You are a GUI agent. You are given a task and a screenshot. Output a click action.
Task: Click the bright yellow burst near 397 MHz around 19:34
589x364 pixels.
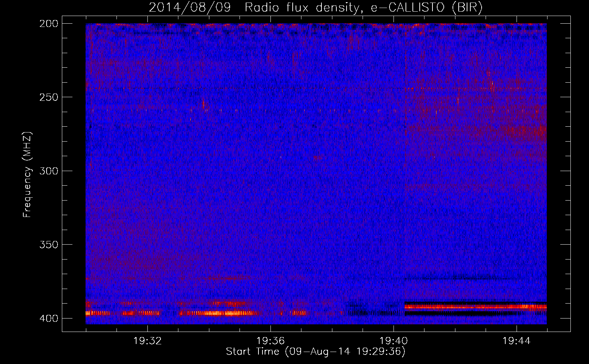coord(221,313)
